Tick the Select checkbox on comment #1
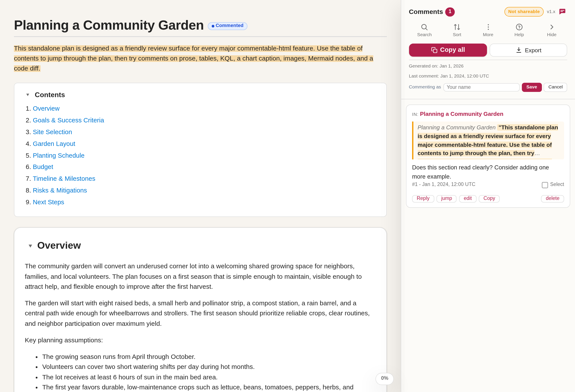Viewport: 575px width, 392px height. pos(545,185)
